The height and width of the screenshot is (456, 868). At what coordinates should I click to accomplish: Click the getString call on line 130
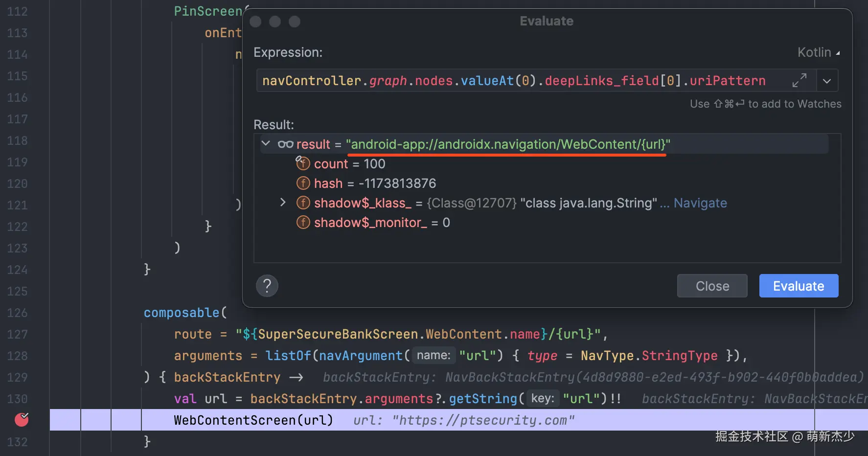point(483,399)
